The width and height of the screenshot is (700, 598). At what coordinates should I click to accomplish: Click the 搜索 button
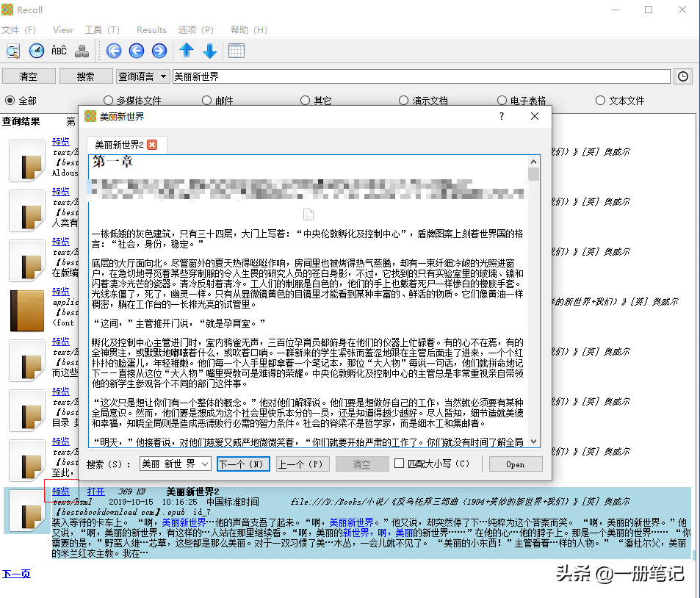86,76
